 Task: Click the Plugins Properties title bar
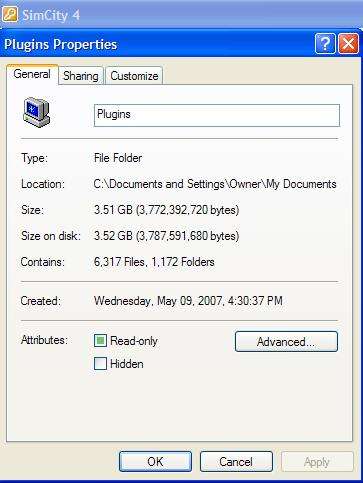point(157,44)
